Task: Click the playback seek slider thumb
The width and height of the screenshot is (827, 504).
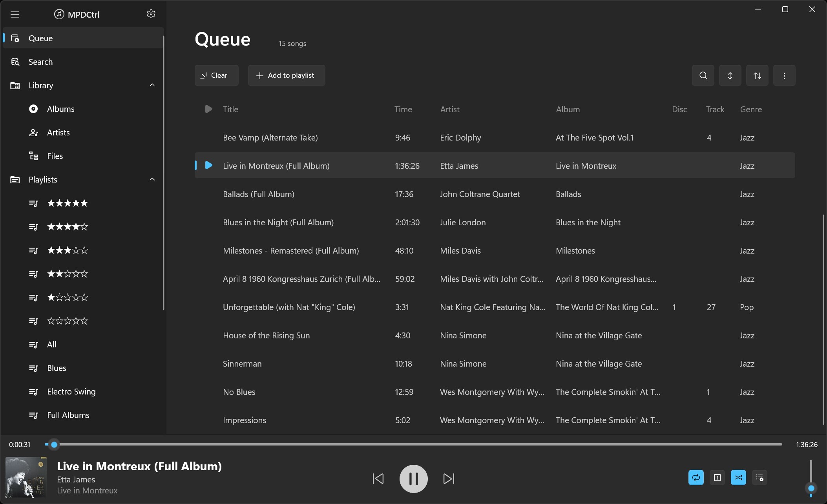Action: 54,444
